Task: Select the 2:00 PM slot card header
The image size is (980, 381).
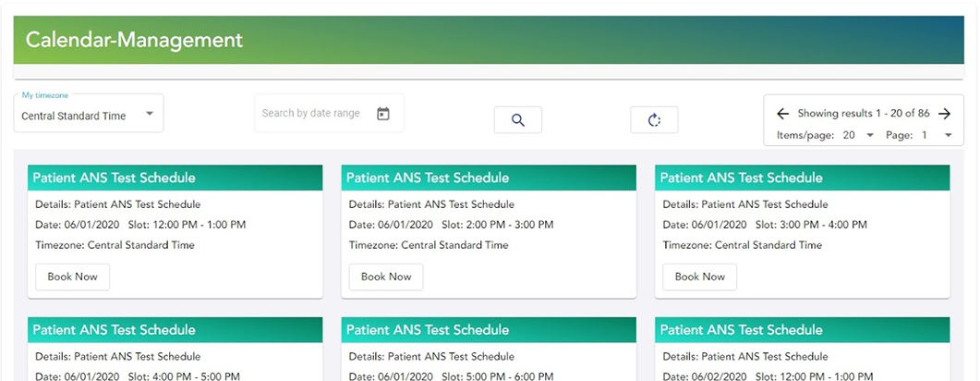Action: coord(489,178)
